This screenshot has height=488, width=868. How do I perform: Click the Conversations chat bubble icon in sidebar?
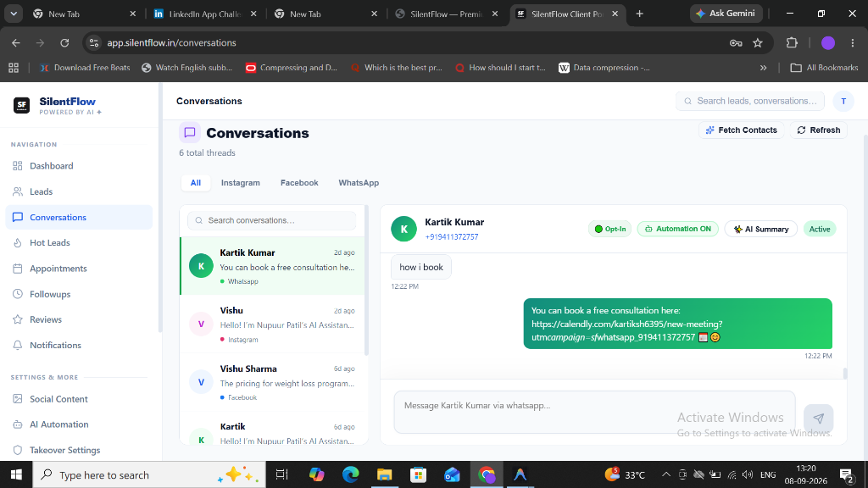tap(18, 218)
